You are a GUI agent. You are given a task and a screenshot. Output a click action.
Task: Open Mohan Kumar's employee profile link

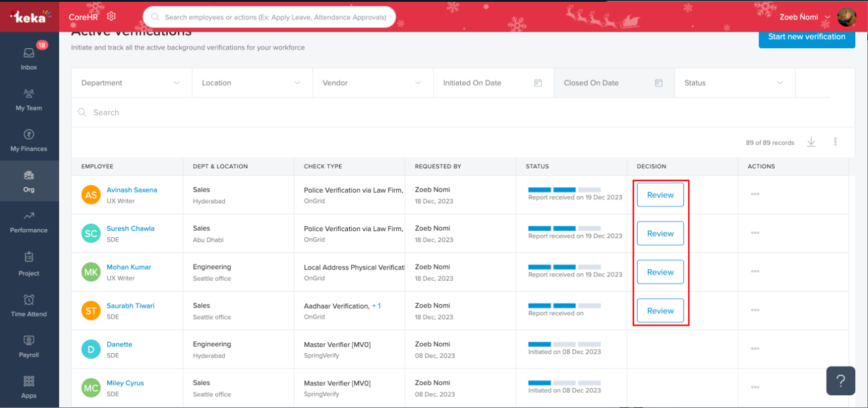click(129, 267)
